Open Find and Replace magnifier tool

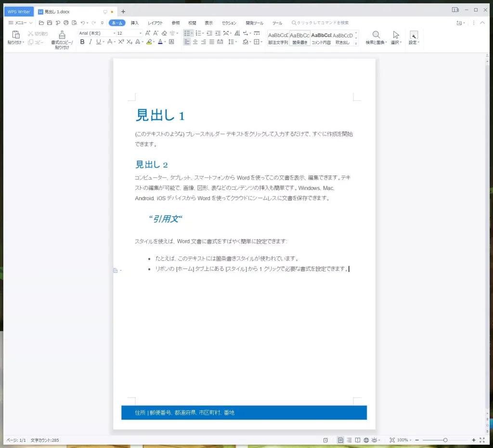(x=376, y=35)
